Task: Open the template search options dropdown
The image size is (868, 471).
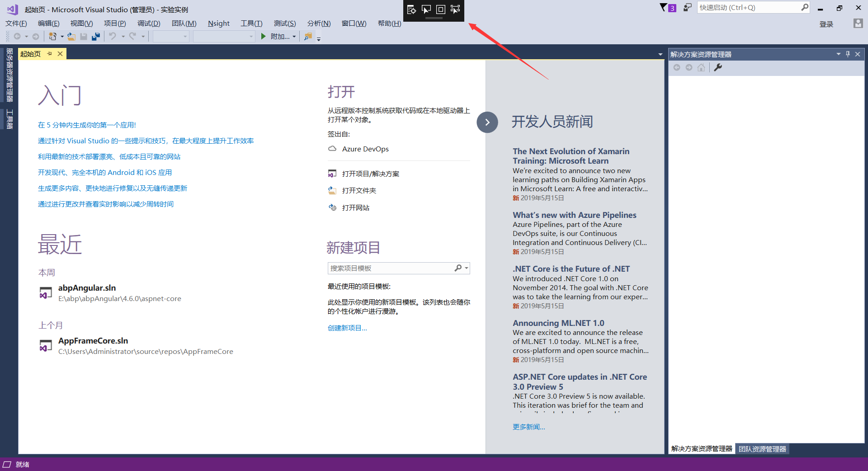Action: [x=467, y=268]
